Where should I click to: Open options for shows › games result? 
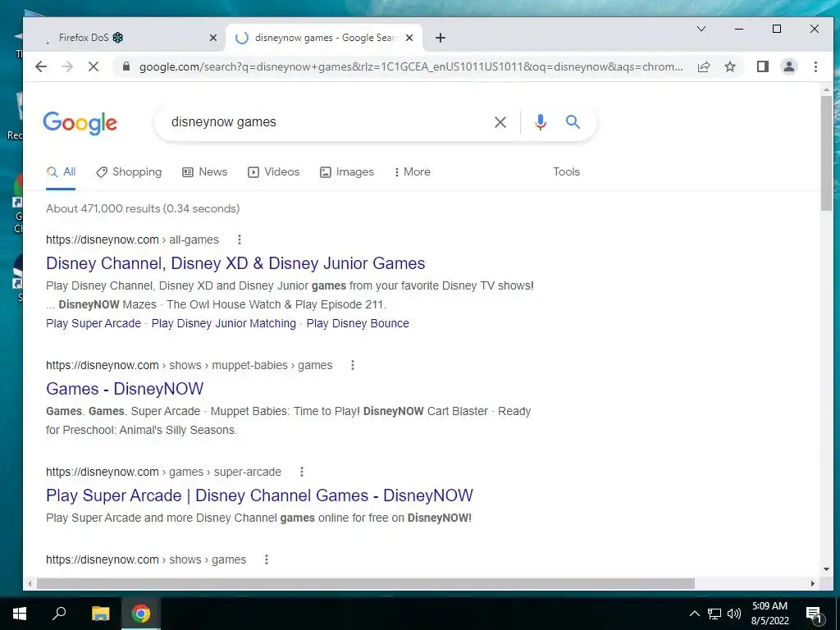(267, 559)
